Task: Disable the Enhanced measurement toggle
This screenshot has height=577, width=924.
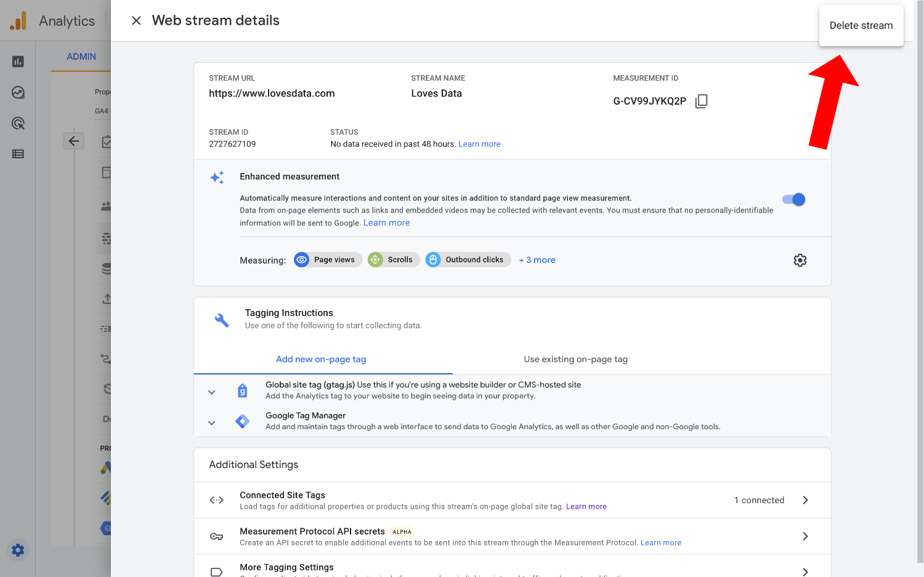Action: click(793, 200)
